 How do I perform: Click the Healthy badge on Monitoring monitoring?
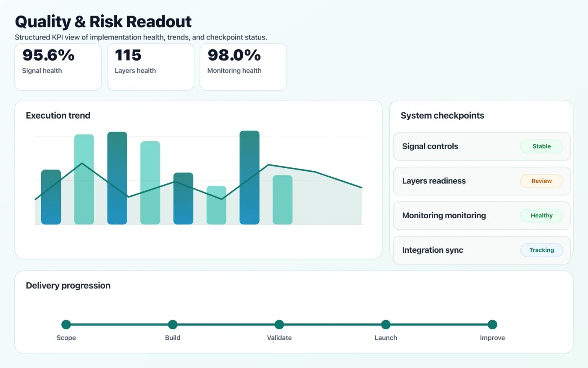(541, 215)
